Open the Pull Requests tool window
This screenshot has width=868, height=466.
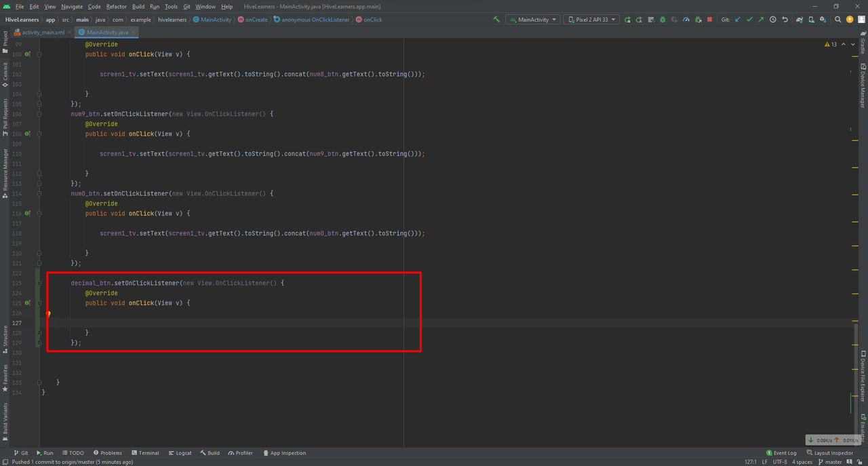(5, 117)
